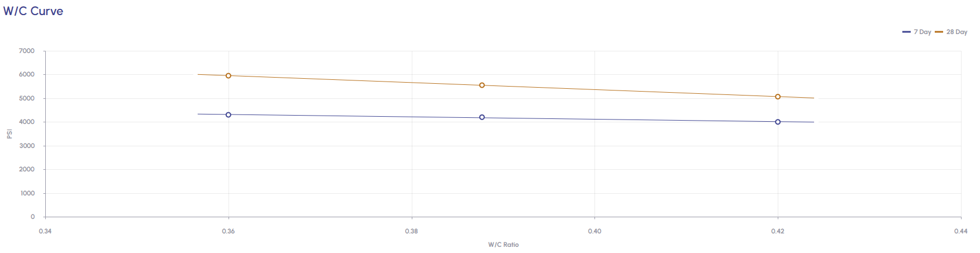Click the blue 7 Day legend color marker

point(906,32)
